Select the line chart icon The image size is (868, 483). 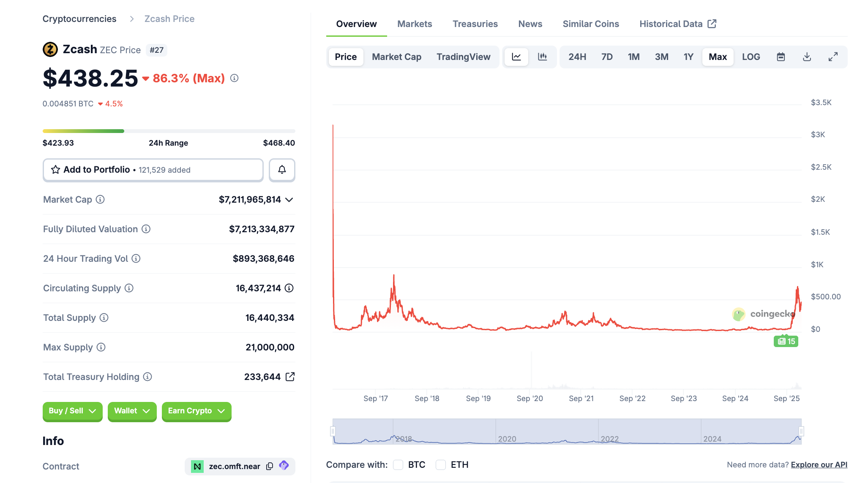(x=516, y=57)
